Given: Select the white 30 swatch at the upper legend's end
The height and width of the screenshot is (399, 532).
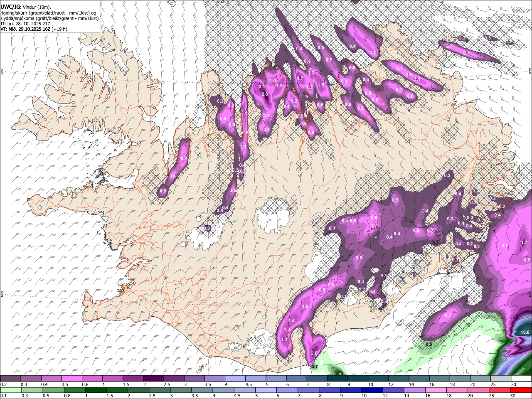Looking at the screenshot, I should [520, 379].
